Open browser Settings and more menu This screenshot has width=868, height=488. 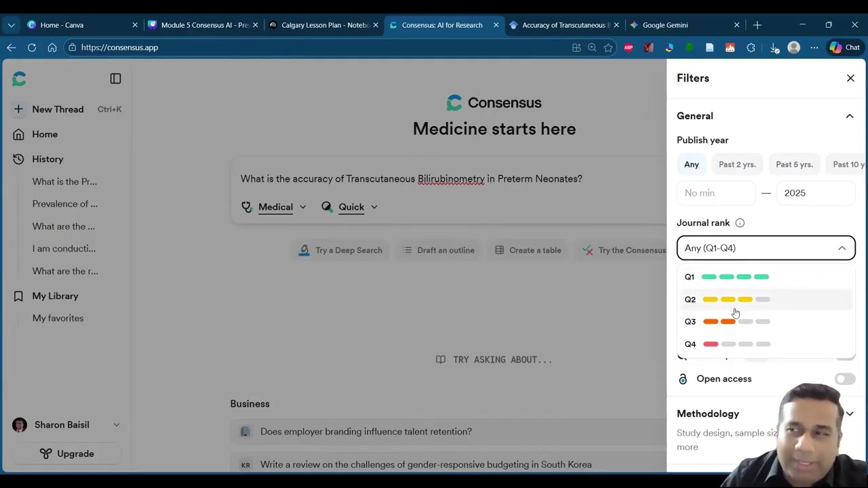814,47
